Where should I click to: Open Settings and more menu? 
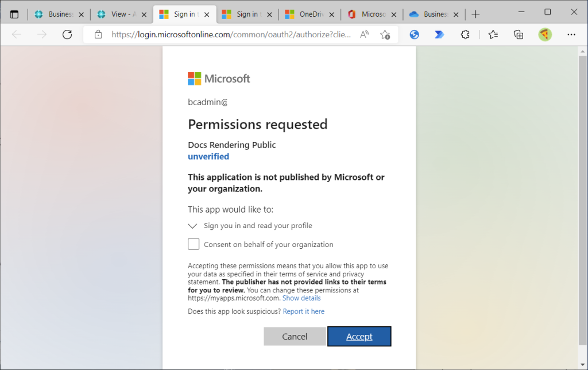(571, 35)
